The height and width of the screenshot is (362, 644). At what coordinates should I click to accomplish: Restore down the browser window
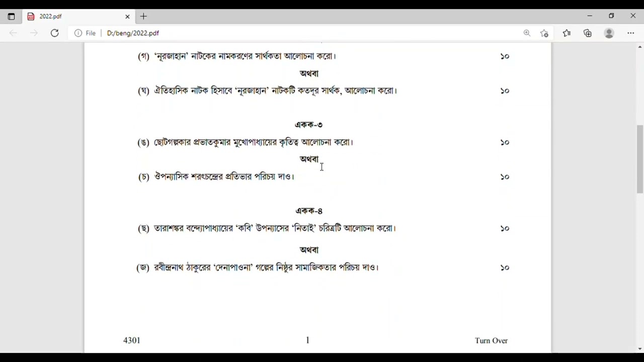click(x=611, y=16)
